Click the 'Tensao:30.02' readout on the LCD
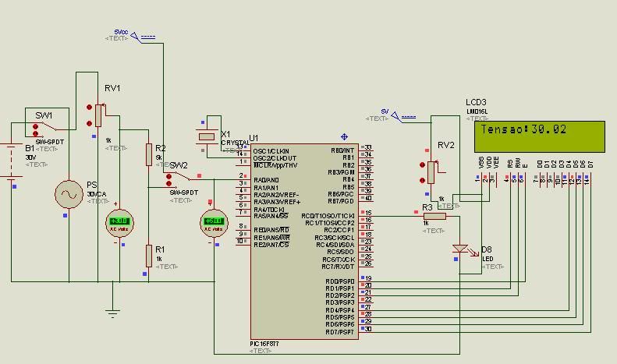This screenshot has height=364, width=617. (x=523, y=129)
